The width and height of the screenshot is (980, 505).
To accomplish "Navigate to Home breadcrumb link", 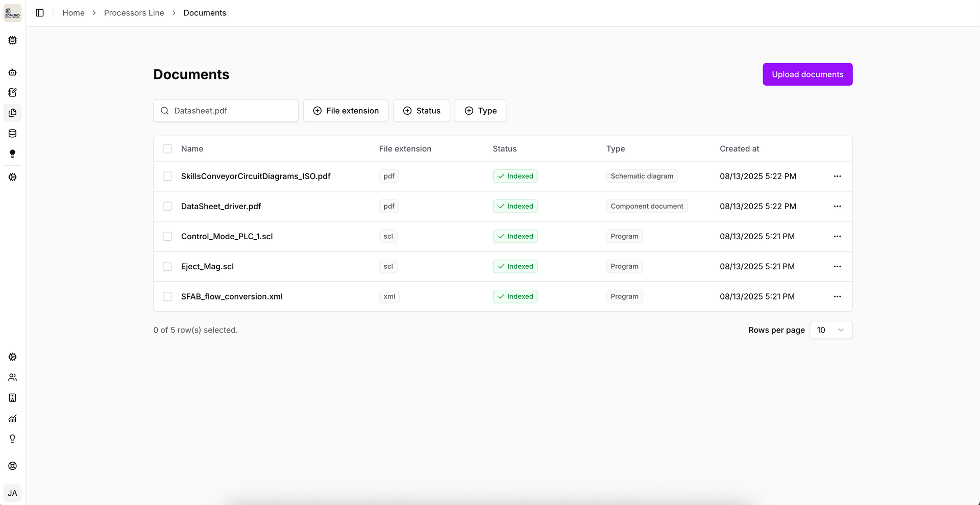I will point(73,13).
